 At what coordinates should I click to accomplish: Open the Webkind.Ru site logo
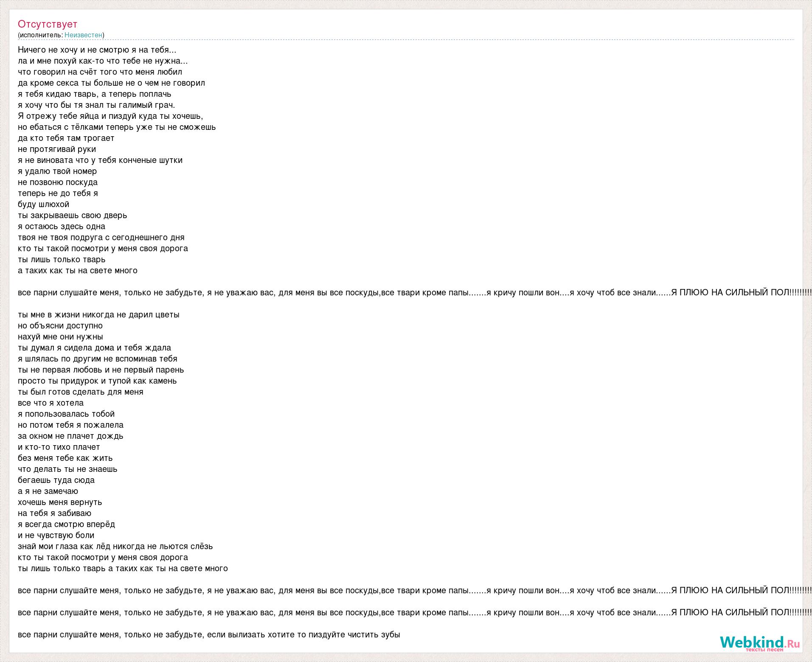click(x=759, y=644)
